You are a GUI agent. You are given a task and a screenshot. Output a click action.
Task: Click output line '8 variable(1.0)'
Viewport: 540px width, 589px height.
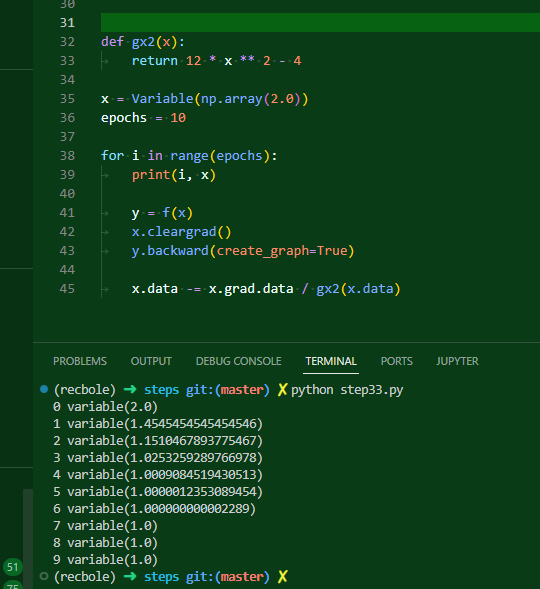(x=105, y=543)
